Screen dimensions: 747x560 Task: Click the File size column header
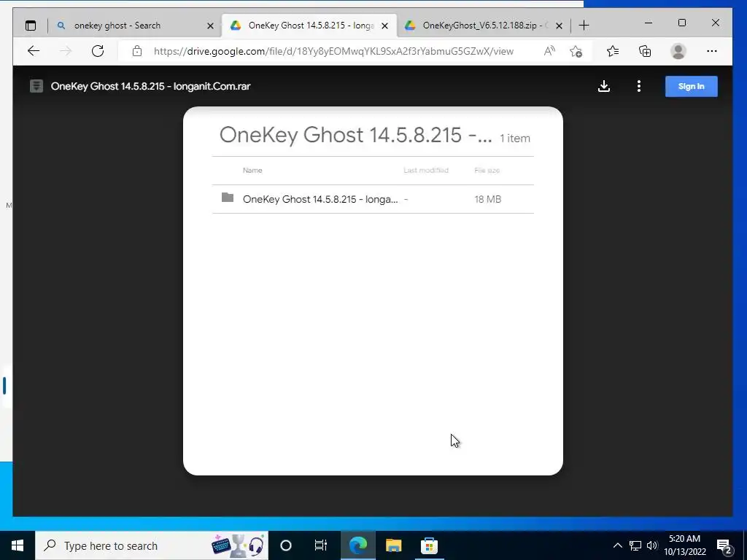(x=487, y=170)
